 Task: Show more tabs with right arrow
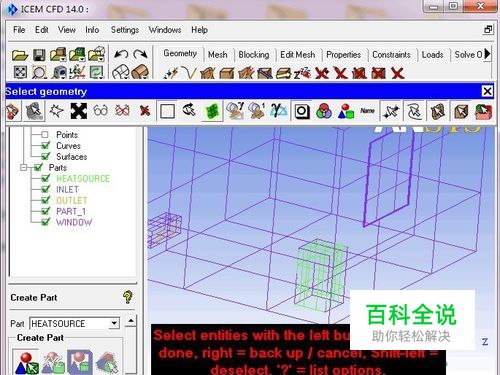487,54
